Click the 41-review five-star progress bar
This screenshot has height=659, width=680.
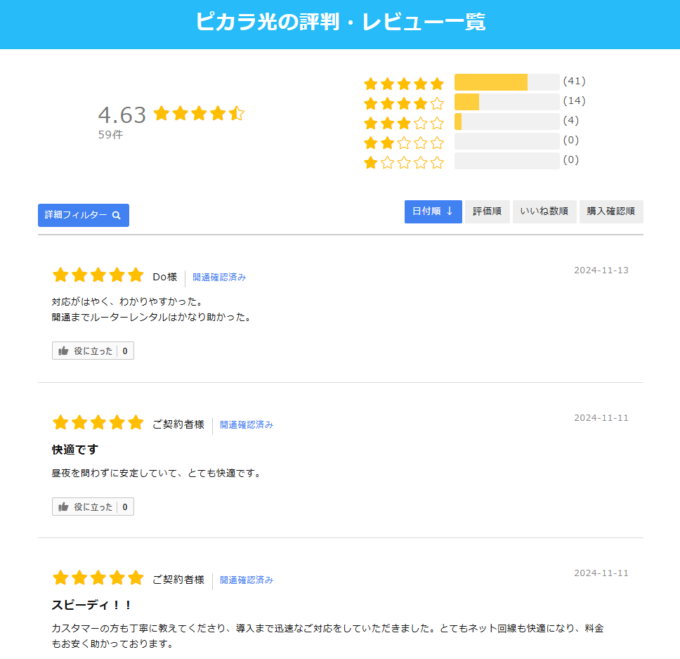[507, 82]
